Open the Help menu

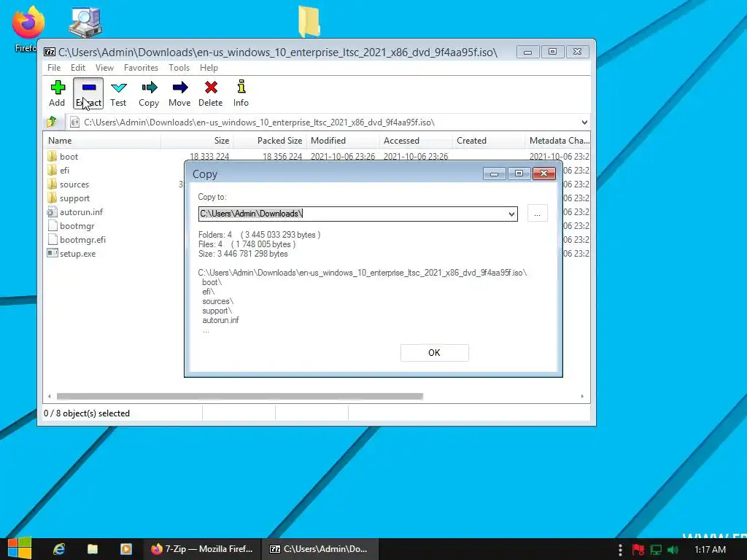click(209, 68)
